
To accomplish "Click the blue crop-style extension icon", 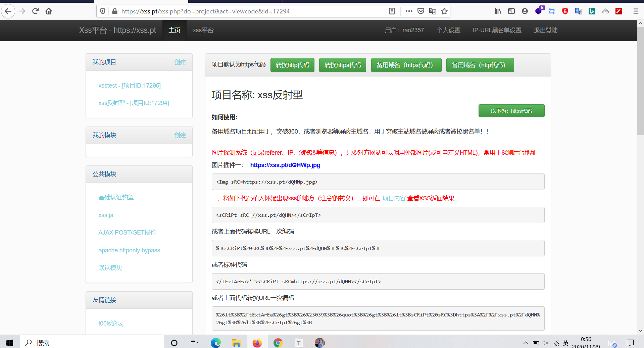I will click(x=552, y=11).
